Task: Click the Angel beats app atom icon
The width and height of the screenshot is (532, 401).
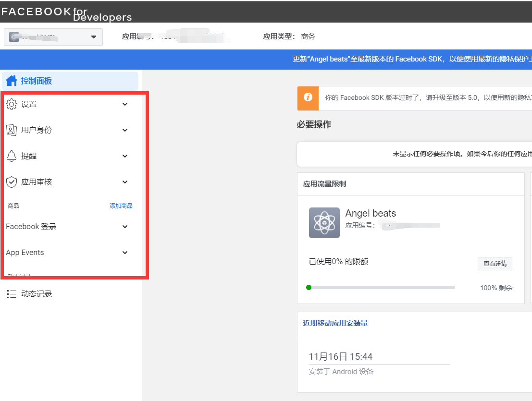Action: (324, 223)
